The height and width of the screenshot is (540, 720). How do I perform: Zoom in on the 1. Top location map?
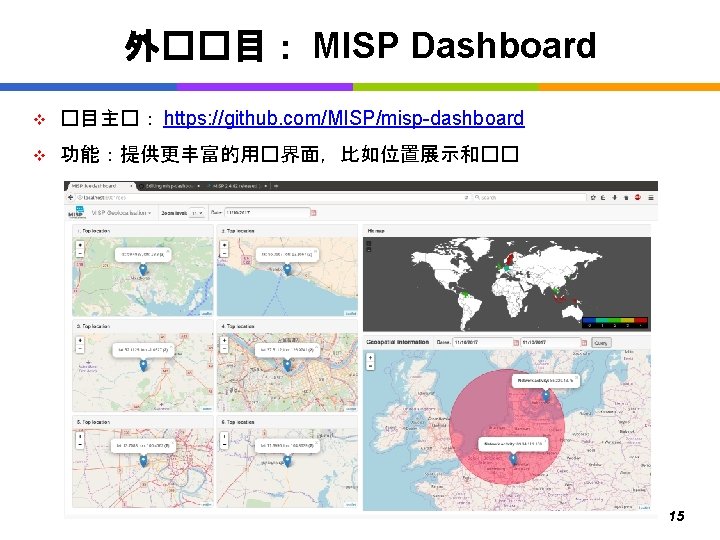point(80,245)
